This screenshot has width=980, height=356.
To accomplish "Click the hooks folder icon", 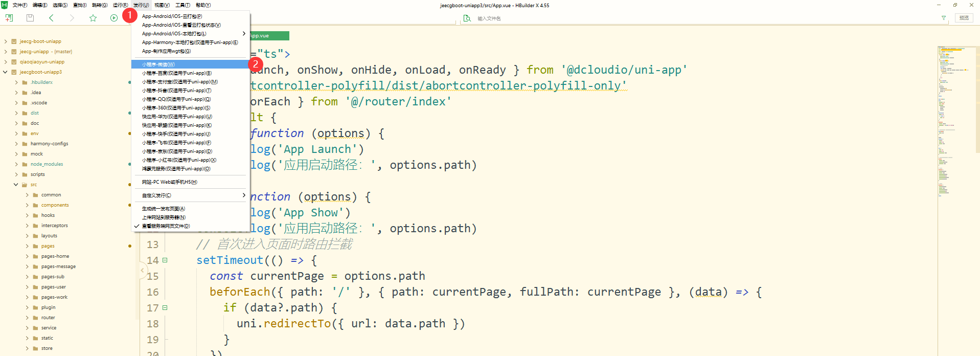I will point(35,215).
